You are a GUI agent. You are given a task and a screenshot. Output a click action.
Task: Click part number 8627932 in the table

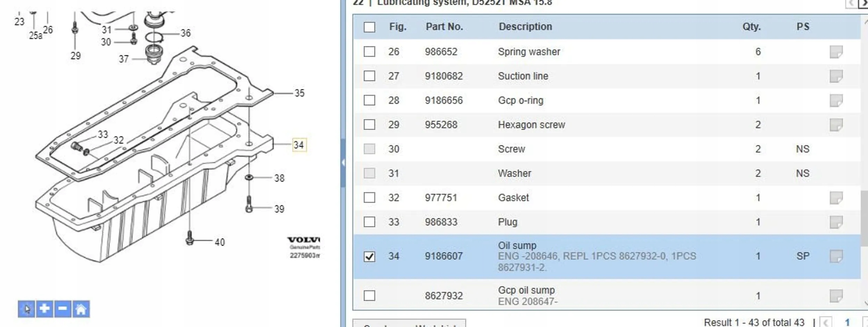444,296
